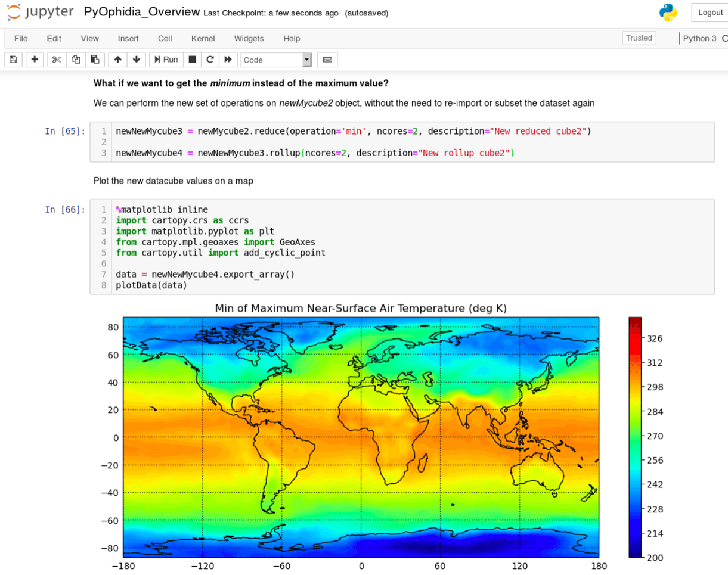
Task: Click notebook title PyOphidia_Overview to rename
Action: coord(142,12)
